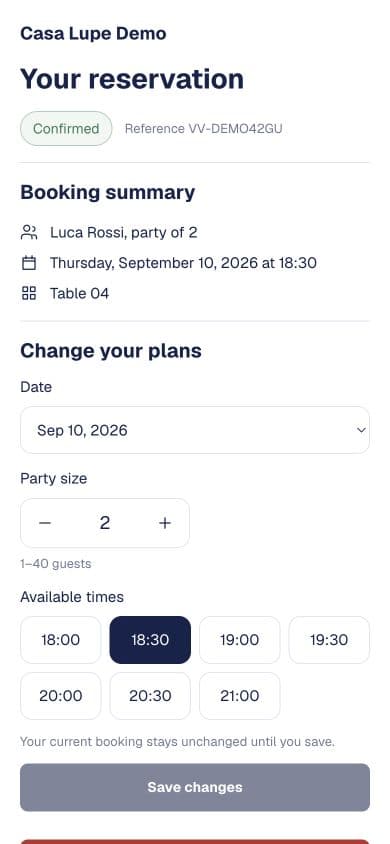390x844 pixels.
Task: Pick the 21:00 time slot
Action: (x=239, y=696)
